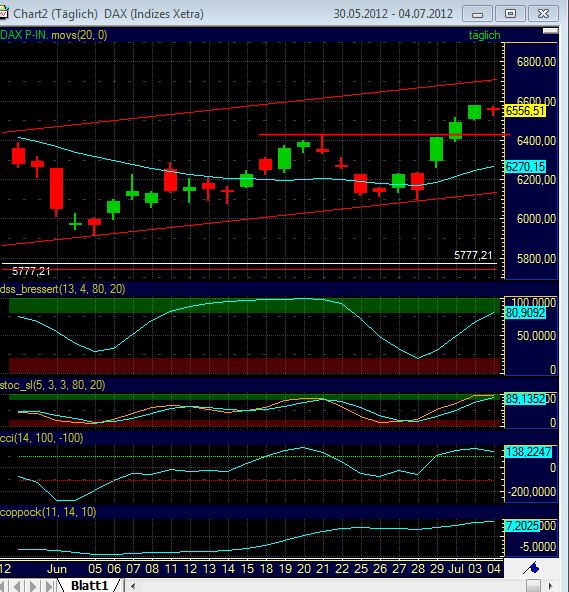The image size is (569, 592).
Task: Select the 'coppock(11, 14, 10)' indicator title
Action: coord(48,512)
